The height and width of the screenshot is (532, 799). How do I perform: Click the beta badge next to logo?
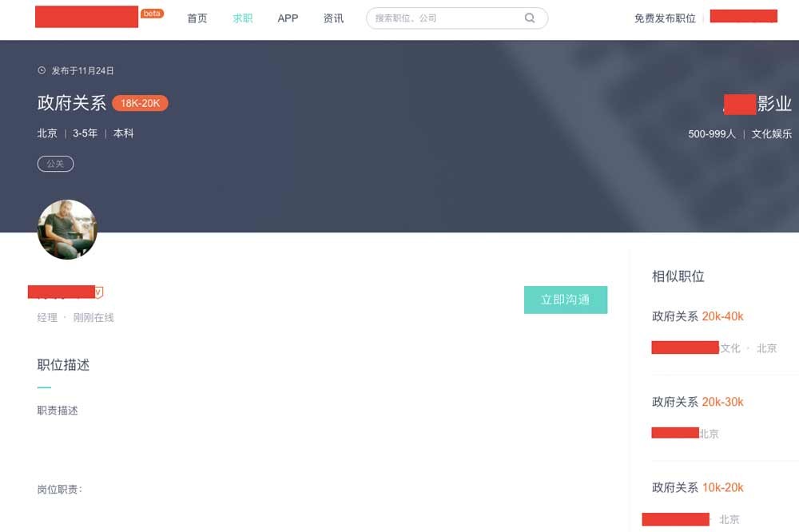coord(152,14)
